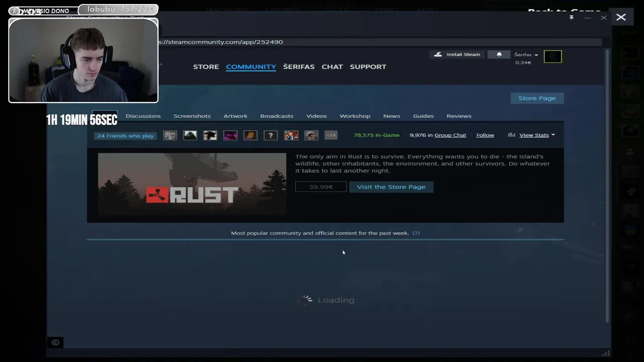Click the Rust game banner image

click(192, 185)
